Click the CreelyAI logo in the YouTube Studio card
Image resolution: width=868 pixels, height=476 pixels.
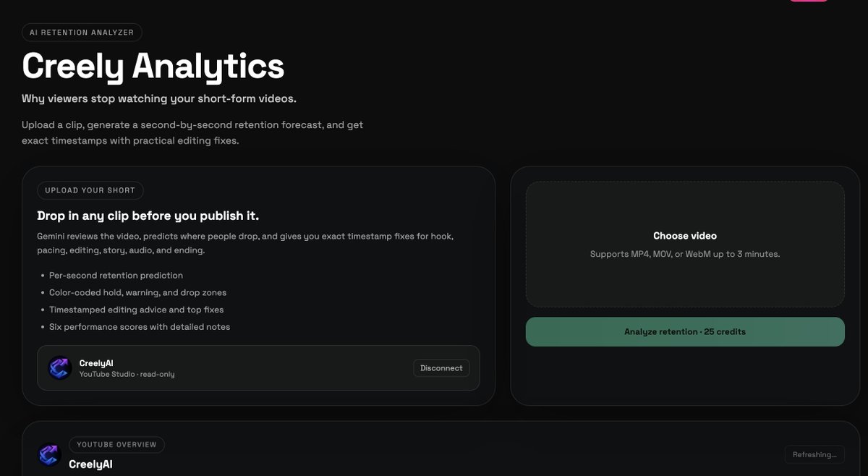pos(59,368)
